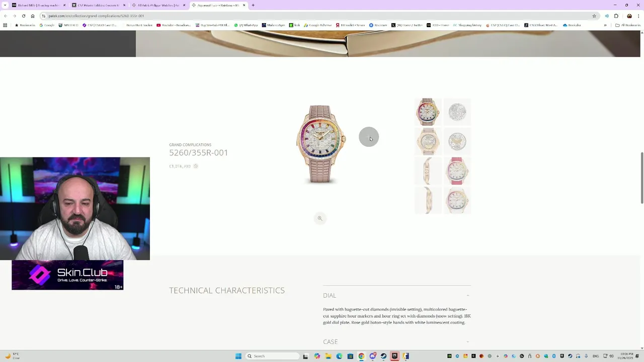Open the All Patek Philippe Watches tab
This screenshot has height=362, width=644.
pyautogui.click(x=158, y=5)
